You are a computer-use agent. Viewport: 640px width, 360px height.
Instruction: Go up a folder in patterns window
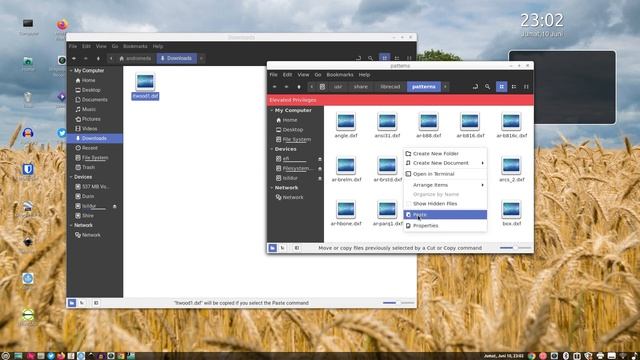[299, 87]
